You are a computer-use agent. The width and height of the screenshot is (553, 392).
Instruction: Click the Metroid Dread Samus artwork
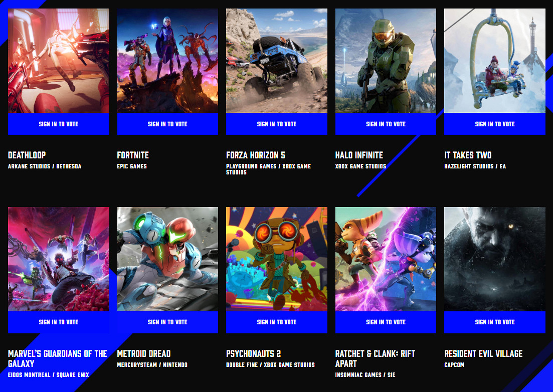[x=167, y=259]
